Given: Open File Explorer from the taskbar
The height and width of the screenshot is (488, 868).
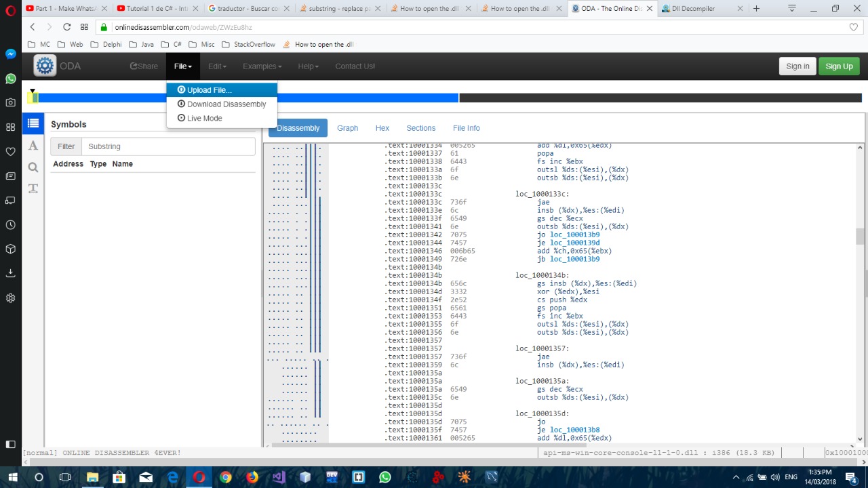Looking at the screenshot, I should click(92, 477).
